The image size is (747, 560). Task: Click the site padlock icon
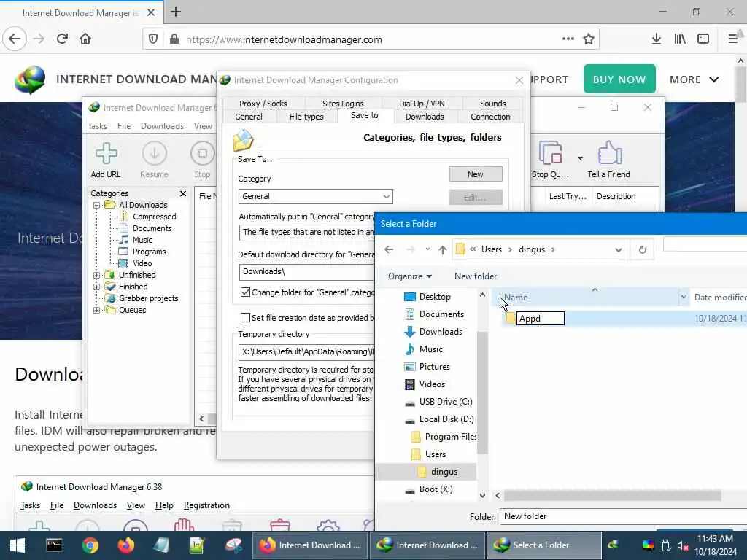pyautogui.click(x=174, y=39)
